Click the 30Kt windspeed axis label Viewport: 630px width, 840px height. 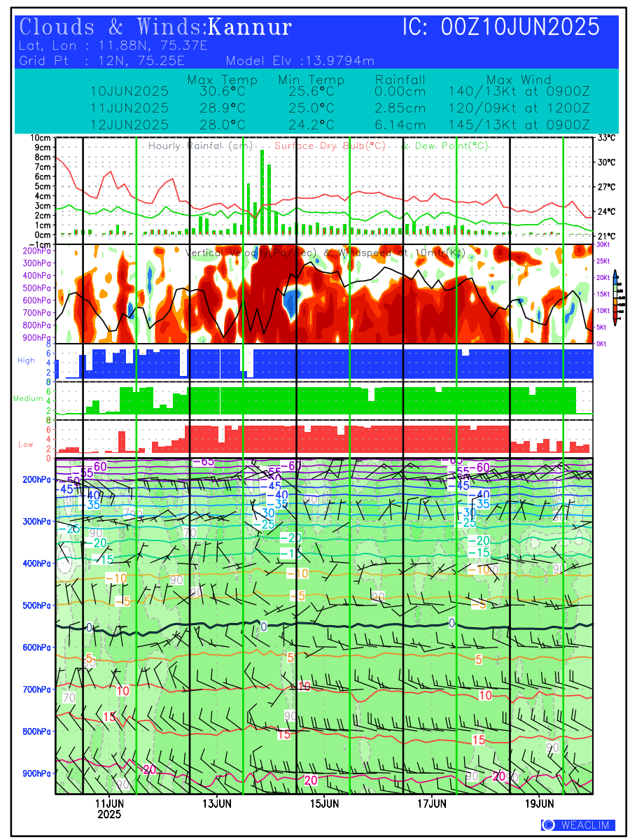click(x=602, y=245)
